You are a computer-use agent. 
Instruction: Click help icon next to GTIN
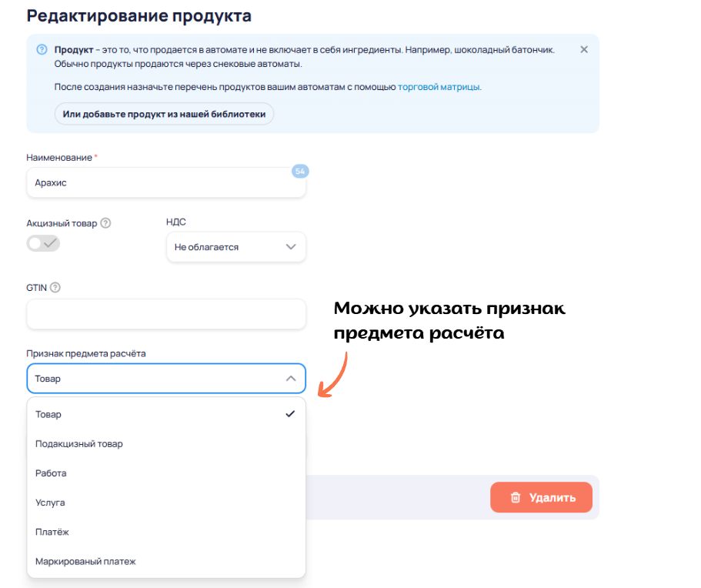[x=55, y=288]
